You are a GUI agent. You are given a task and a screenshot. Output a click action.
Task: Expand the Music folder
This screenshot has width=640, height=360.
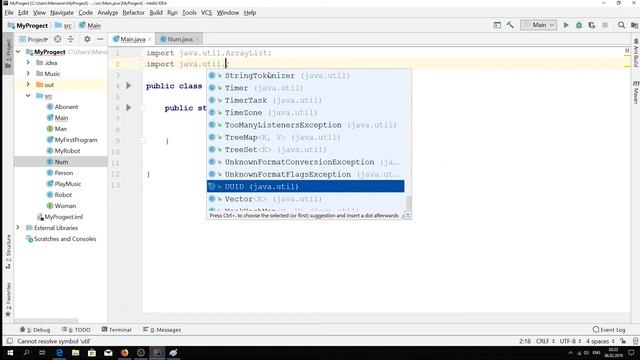coord(28,74)
